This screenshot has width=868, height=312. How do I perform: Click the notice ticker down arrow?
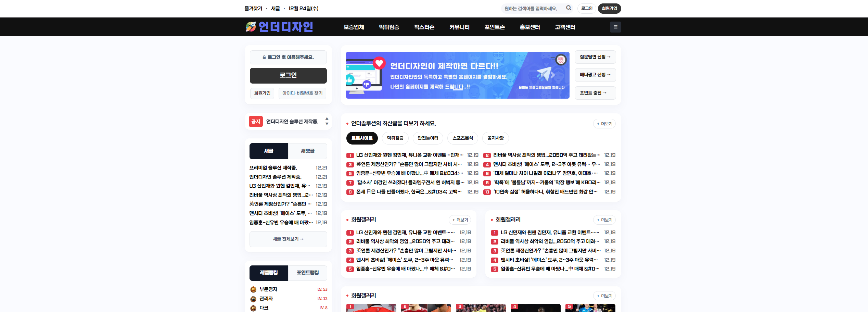click(327, 124)
